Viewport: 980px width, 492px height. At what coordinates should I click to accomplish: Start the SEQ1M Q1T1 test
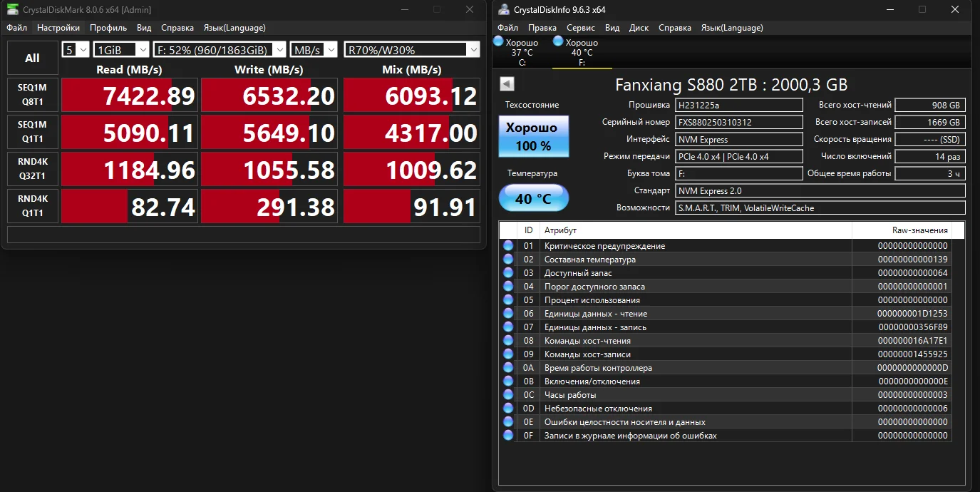pos(33,132)
